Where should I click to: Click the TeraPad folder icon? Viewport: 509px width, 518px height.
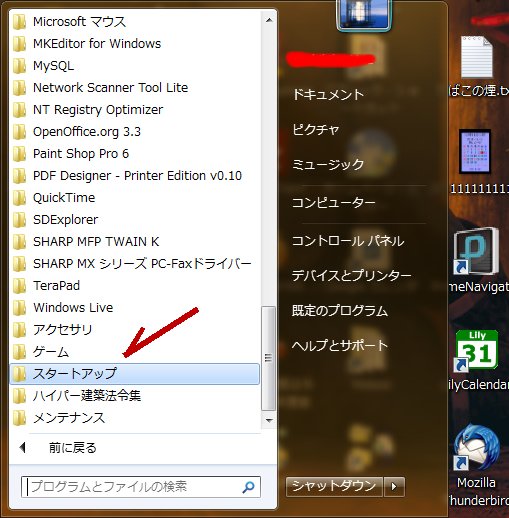pyautogui.click(x=19, y=286)
